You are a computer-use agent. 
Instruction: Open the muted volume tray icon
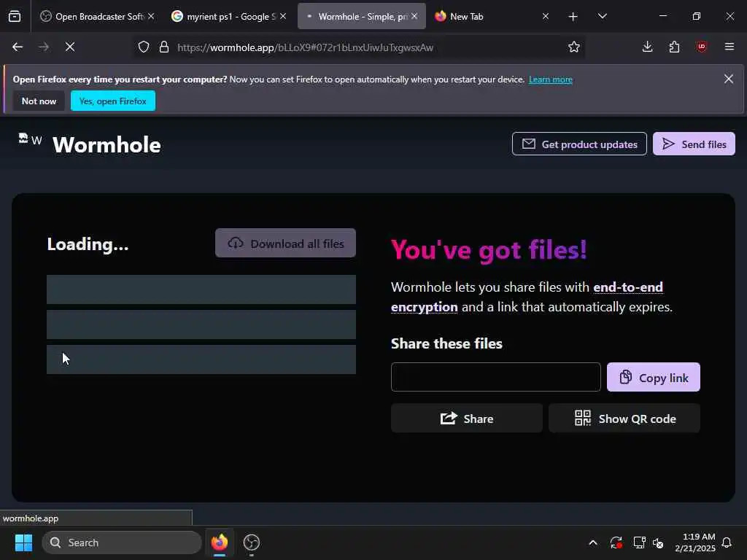click(x=659, y=542)
